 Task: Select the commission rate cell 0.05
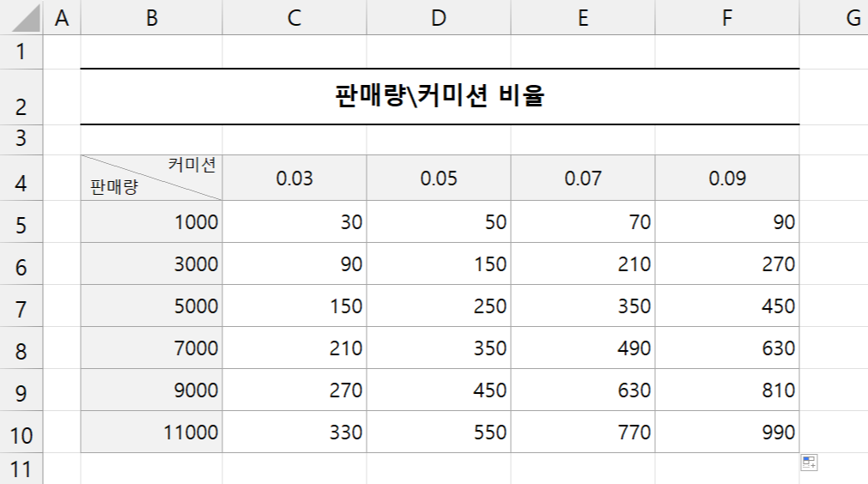[x=439, y=178]
